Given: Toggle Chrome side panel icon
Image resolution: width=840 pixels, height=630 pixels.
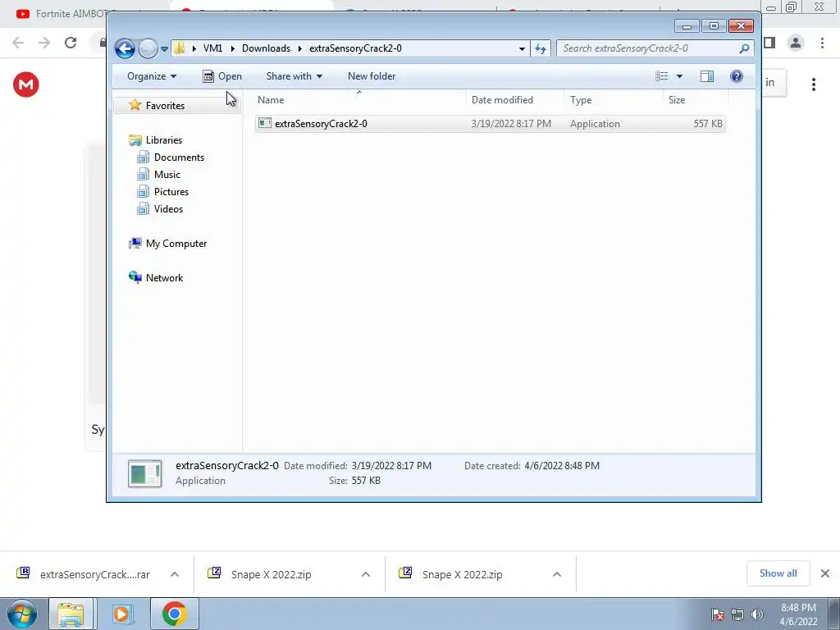Looking at the screenshot, I should tap(769, 43).
